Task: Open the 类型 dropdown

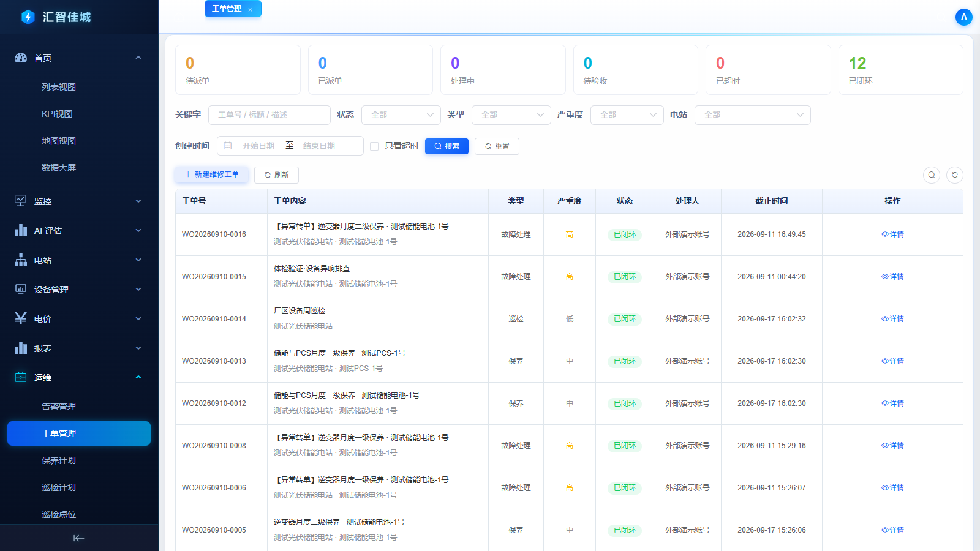Action: tap(511, 115)
